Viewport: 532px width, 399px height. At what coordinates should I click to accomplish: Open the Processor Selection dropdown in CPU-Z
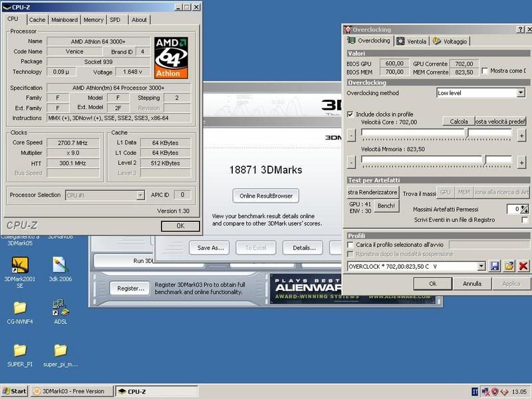pos(140,195)
